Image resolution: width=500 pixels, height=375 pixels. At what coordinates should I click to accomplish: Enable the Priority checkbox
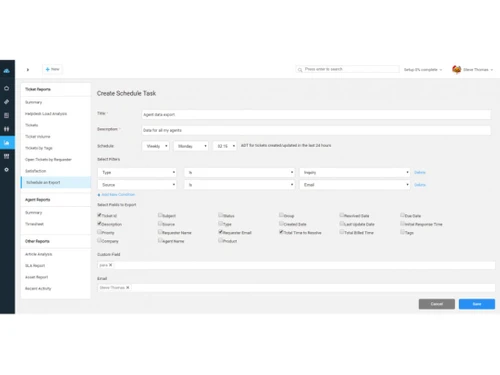tap(99, 232)
